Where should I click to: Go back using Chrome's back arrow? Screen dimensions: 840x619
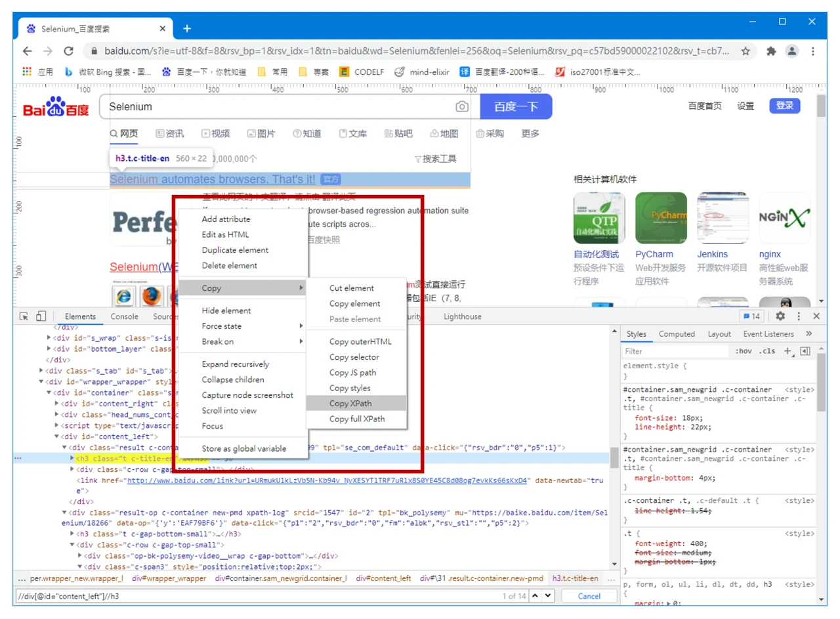coord(27,51)
